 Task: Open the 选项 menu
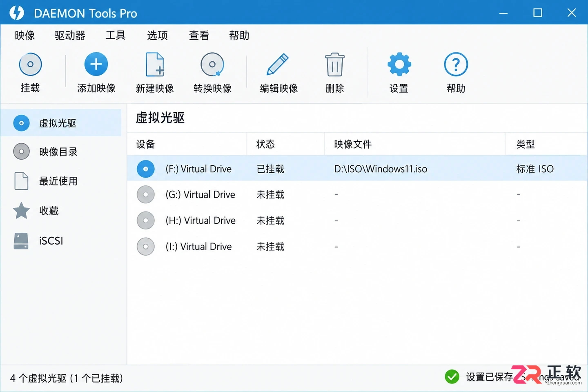pos(157,36)
